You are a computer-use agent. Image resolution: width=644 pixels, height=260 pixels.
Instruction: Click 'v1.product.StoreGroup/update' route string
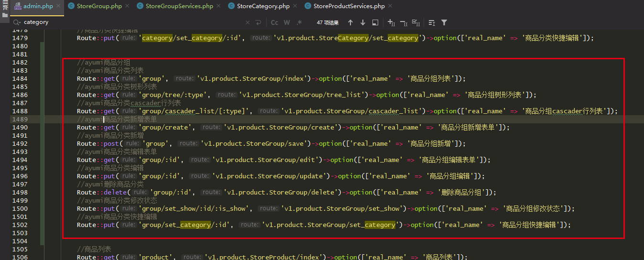point(271,176)
